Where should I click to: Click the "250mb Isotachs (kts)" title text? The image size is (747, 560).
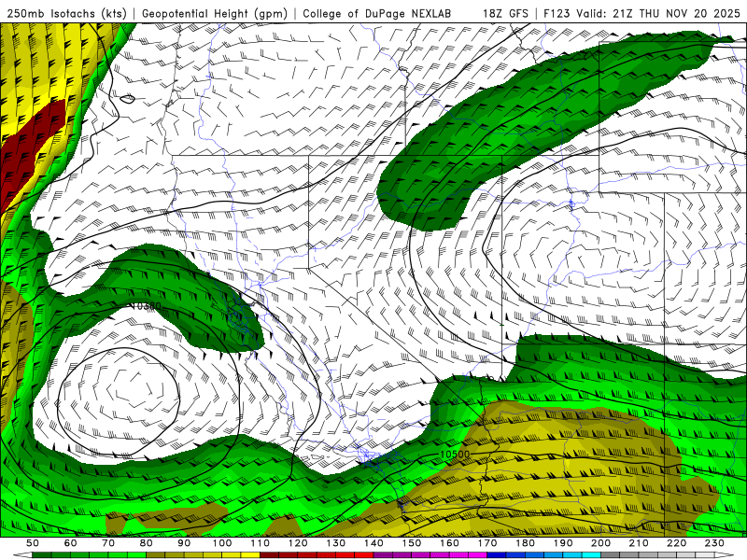pyautogui.click(x=66, y=14)
